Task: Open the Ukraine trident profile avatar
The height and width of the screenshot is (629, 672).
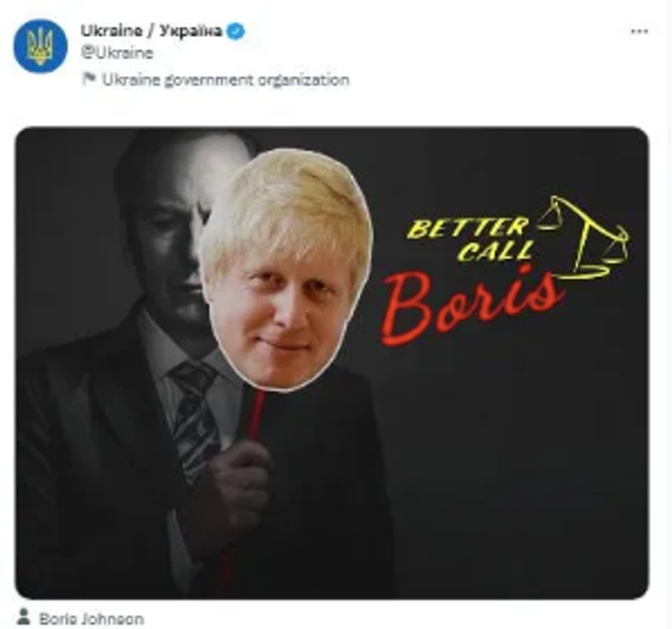Action: (x=40, y=46)
